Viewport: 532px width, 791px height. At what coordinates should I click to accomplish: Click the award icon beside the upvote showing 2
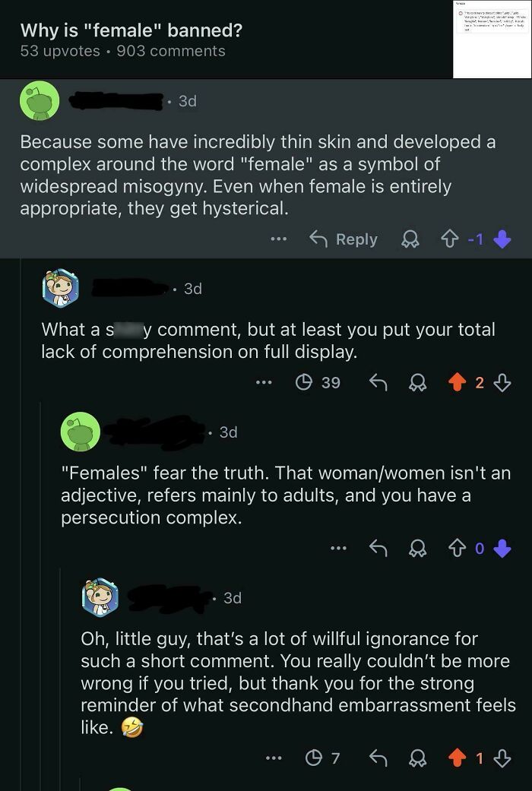pos(417,382)
